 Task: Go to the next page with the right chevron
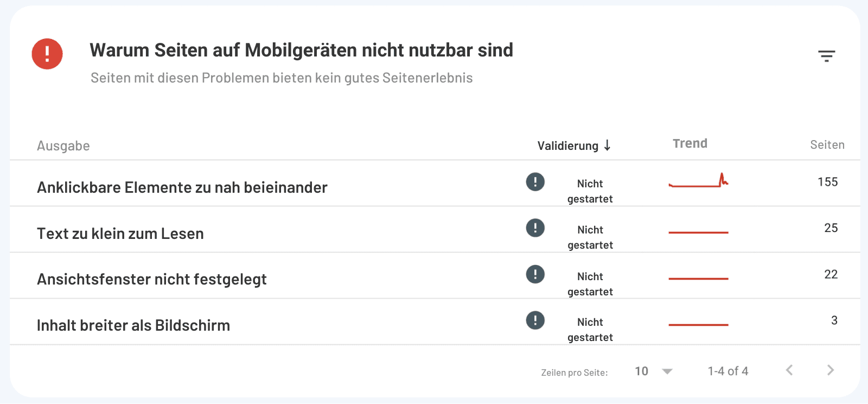[x=830, y=370]
